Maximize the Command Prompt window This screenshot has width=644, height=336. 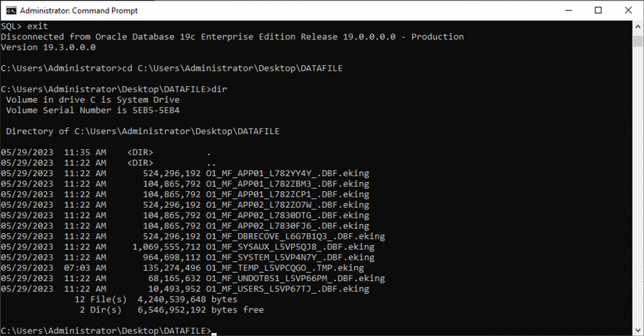[x=598, y=11]
